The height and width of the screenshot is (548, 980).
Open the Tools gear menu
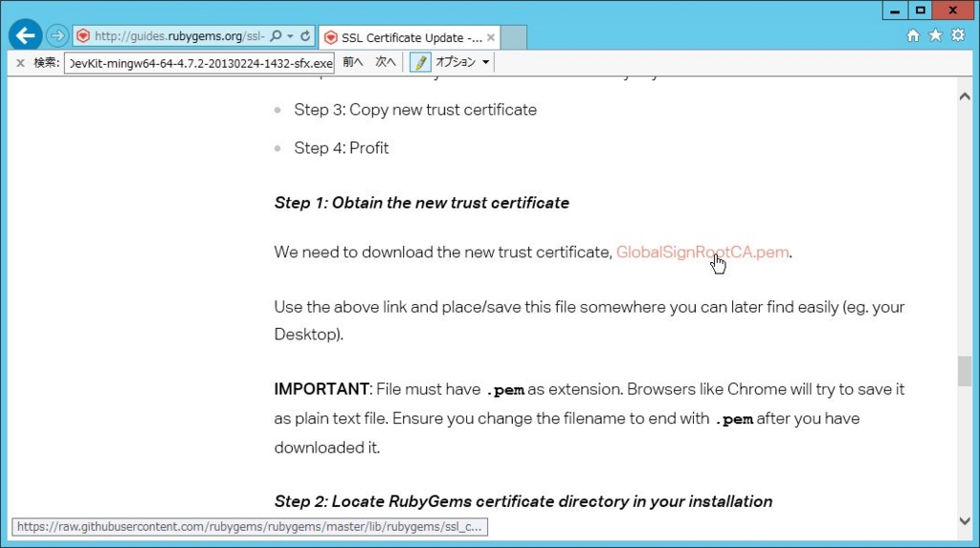(x=957, y=35)
